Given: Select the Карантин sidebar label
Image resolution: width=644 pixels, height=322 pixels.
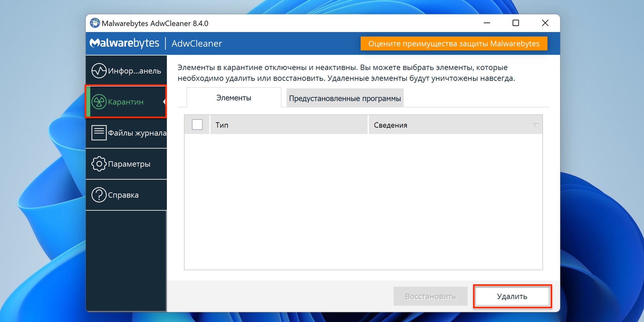Looking at the screenshot, I should 126,102.
